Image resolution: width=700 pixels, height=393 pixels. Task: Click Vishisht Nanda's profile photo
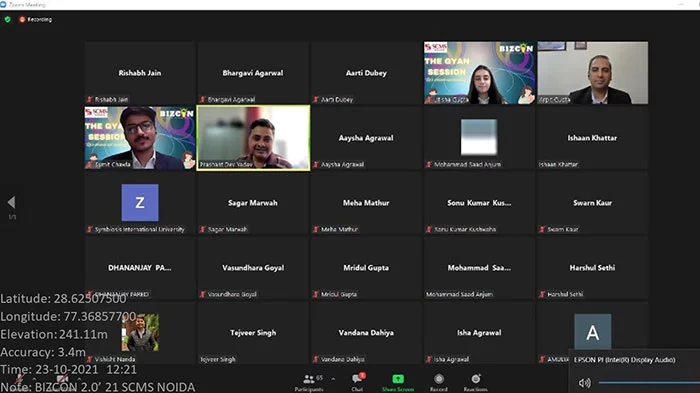[140, 332]
